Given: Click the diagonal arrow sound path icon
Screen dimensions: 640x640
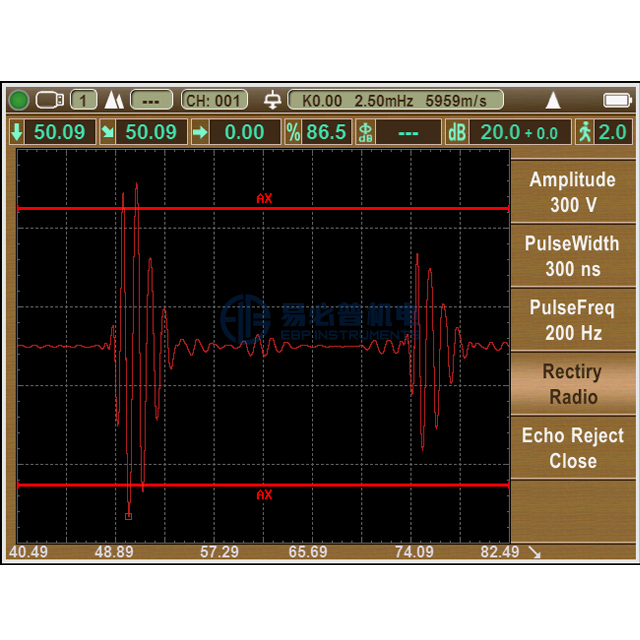Looking at the screenshot, I should [108, 132].
